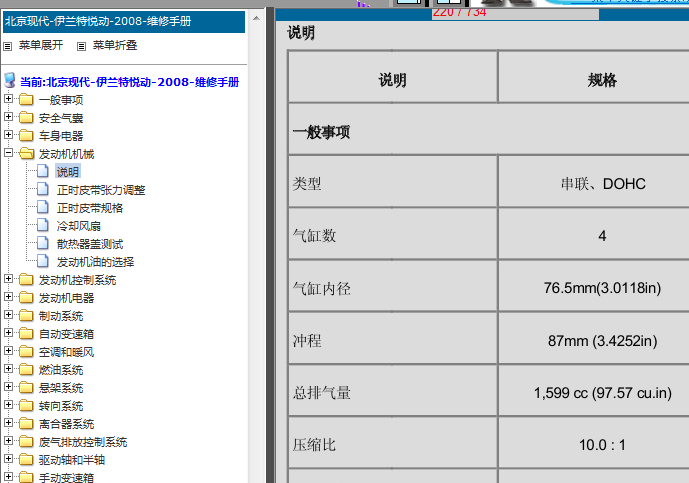This screenshot has width=689, height=483.
Task: Open 正时皮带张力调整 page
Action: (101, 190)
